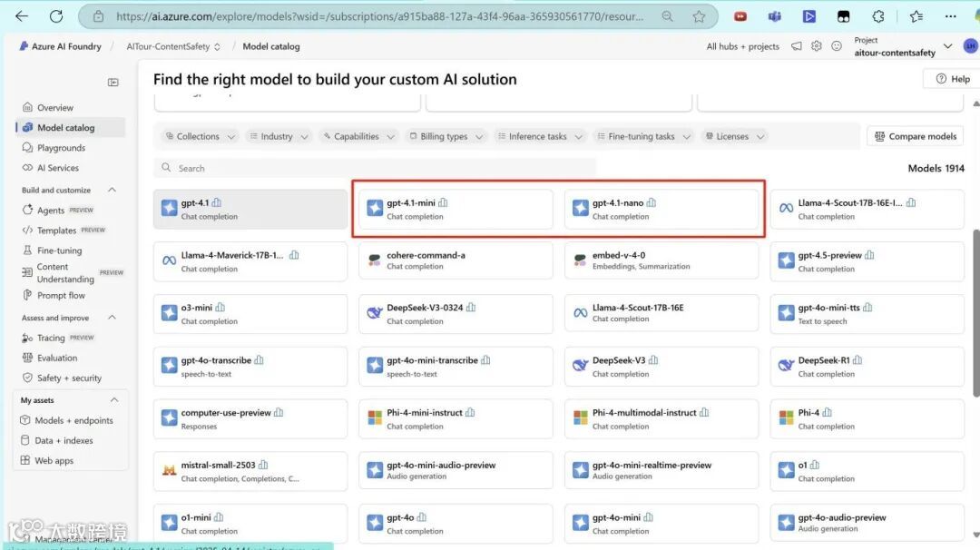The image size is (980, 550).
Task: Open the Fine-tuning tasks filter dropdown
Action: click(643, 136)
